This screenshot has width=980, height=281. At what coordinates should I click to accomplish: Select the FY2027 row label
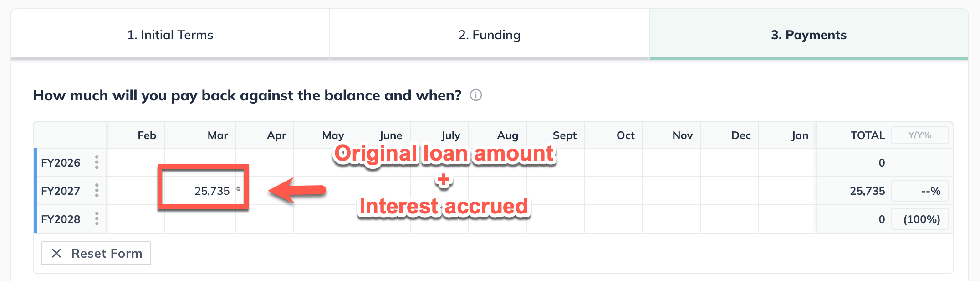click(61, 190)
